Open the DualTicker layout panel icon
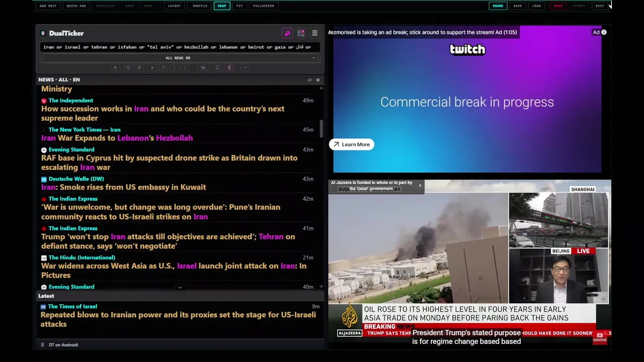The image size is (644, 362). tap(301, 33)
